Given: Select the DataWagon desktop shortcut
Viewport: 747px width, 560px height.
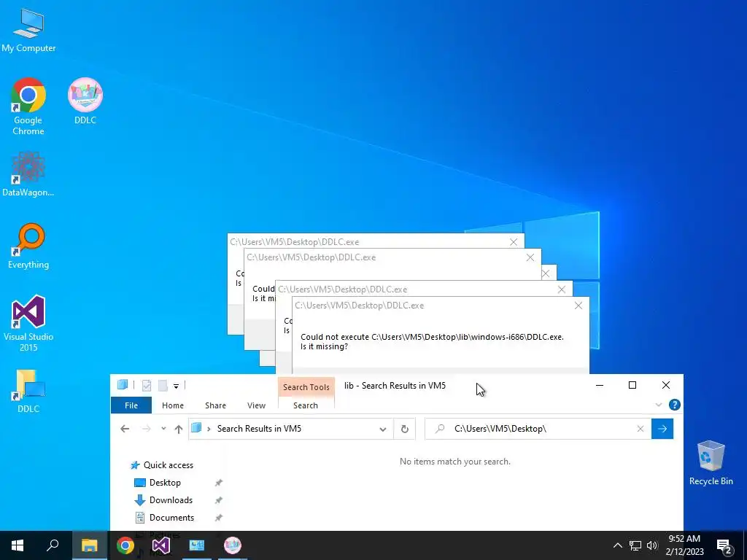Looking at the screenshot, I should [28, 174].
